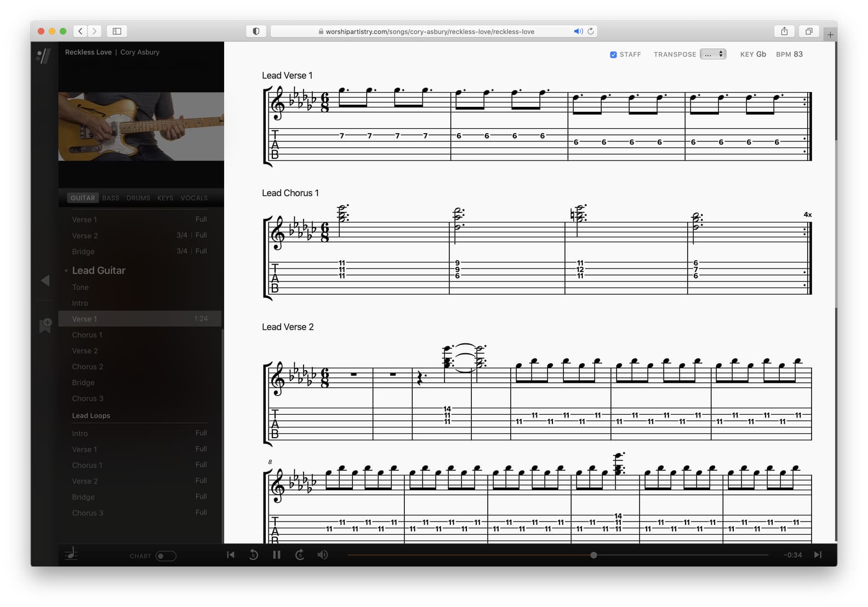The height and width of the screenshot is (607, 868).
Task: Click the add bookmark icon in sidebar
Action: (x=45, y=325)
